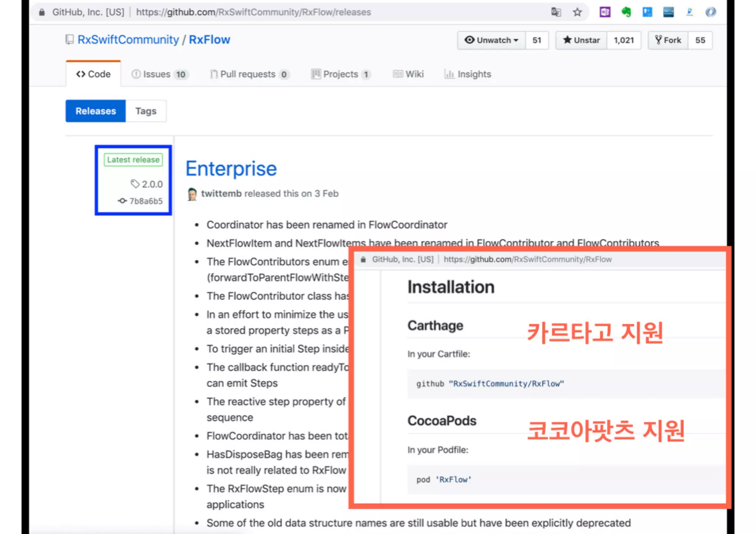756x534 pixels.
Task: Open the 2.0.0 tag link
Action: click(152, 184)
